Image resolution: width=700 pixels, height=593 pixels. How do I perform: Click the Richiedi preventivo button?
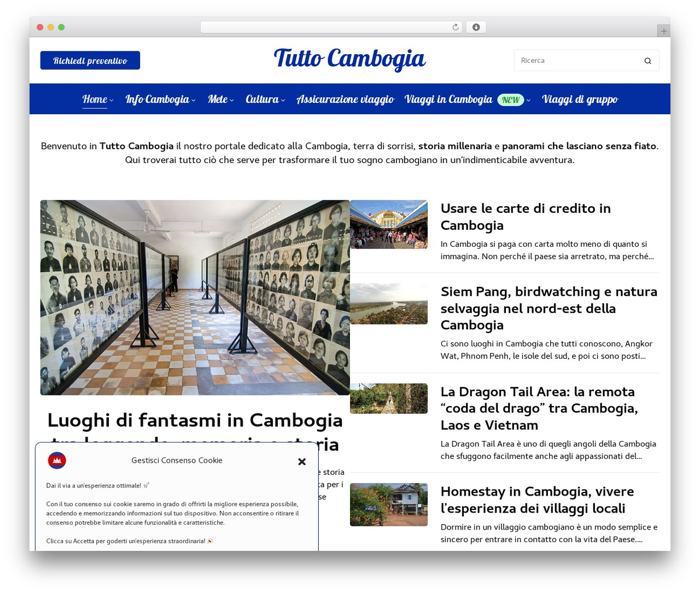pos(90,60)
